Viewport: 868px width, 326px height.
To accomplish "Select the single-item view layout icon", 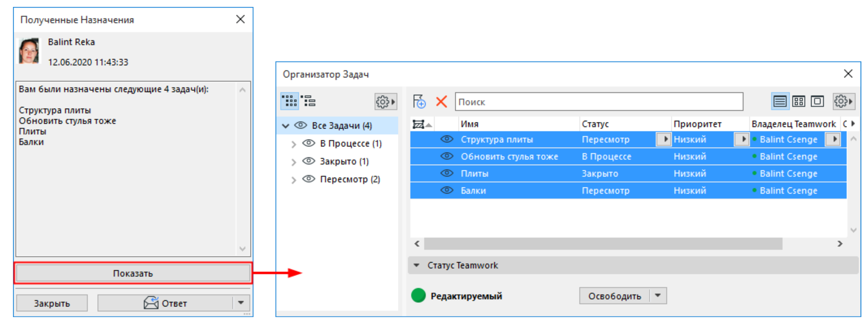I will tap(817, 101).
